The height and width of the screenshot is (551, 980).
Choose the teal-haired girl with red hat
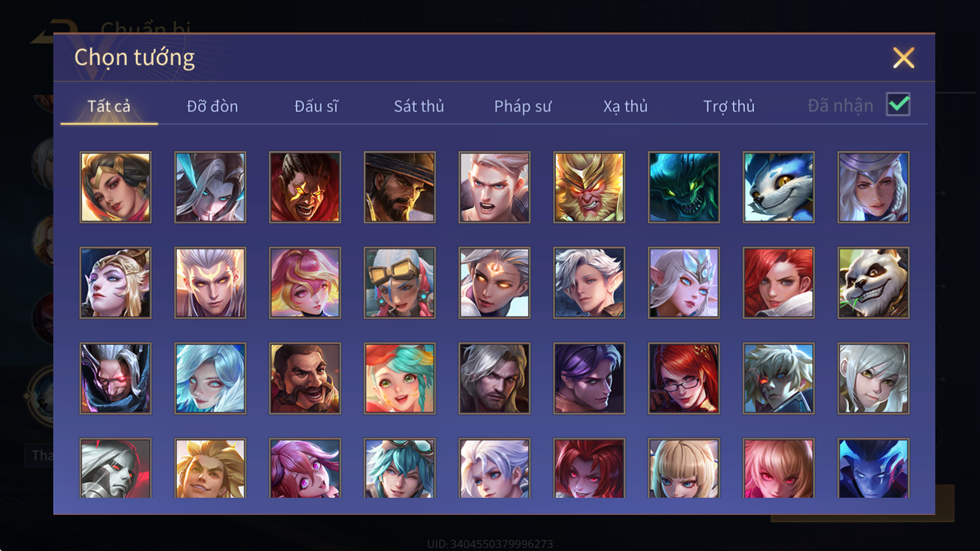pyautogui.click(x=400, y=378)
